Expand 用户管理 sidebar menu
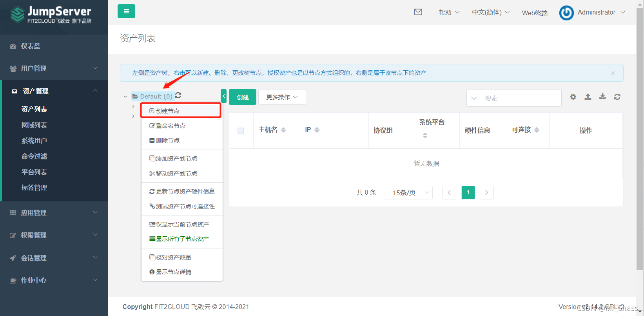This screenshot has width=644, height=316. pos(54,68)
